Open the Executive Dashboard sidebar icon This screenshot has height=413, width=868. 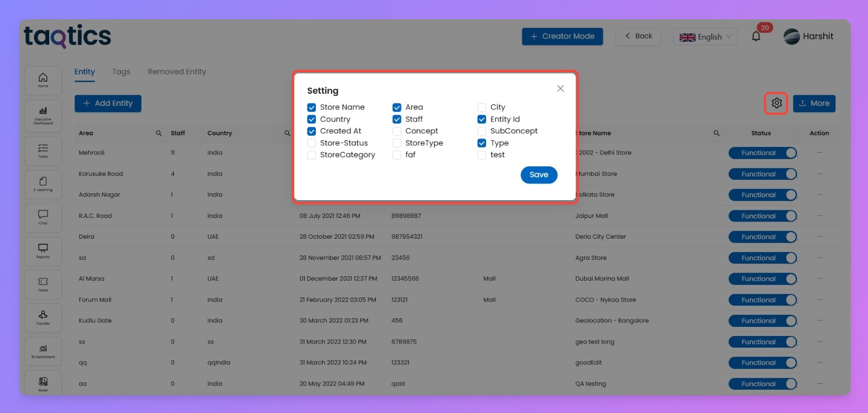click(x=43, y=115)
